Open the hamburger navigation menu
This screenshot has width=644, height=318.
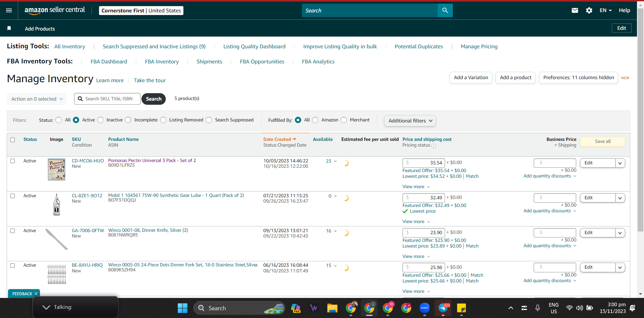pos(9,10)
